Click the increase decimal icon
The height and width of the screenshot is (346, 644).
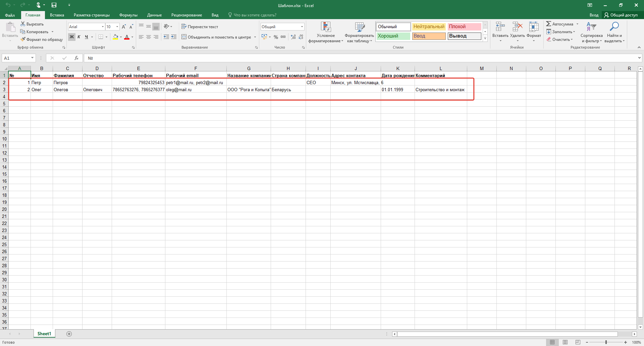pos(293,37)
